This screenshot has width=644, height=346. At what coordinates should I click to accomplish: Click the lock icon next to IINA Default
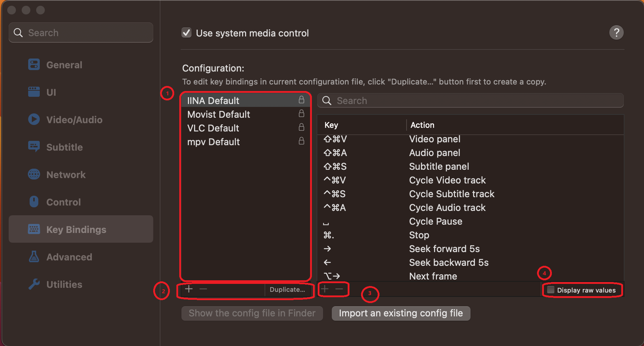point(301,100)
